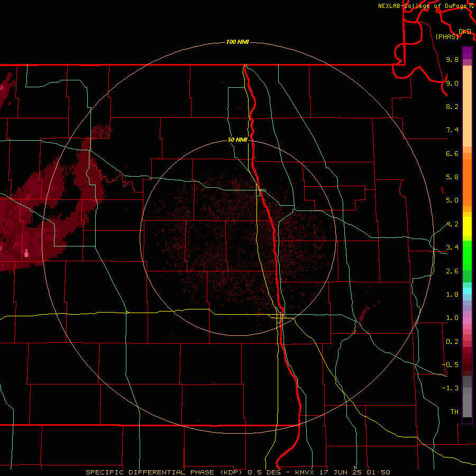476x476 pixels.
Task: Click the 5.0 scale value
Action: point(452,200)
